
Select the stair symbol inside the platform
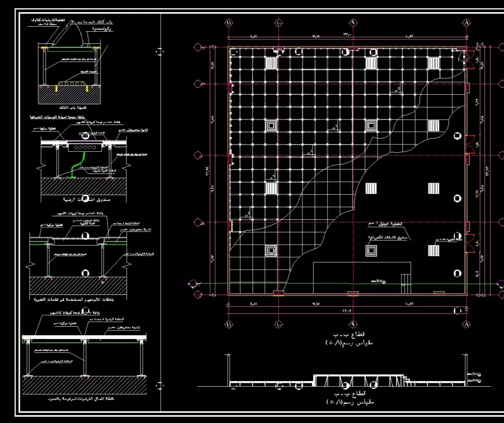(x=406, y=284)
